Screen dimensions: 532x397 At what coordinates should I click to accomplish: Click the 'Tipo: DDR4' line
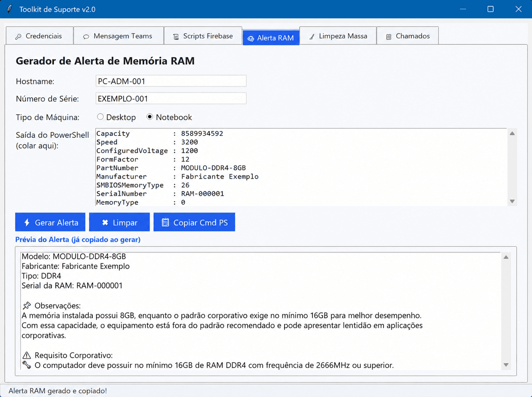(x=41, y=276)
